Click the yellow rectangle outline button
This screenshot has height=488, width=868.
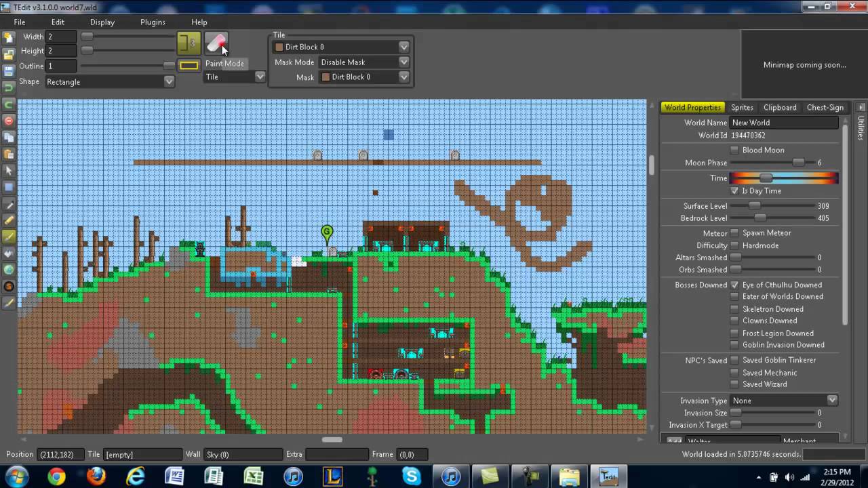[189, 66]
